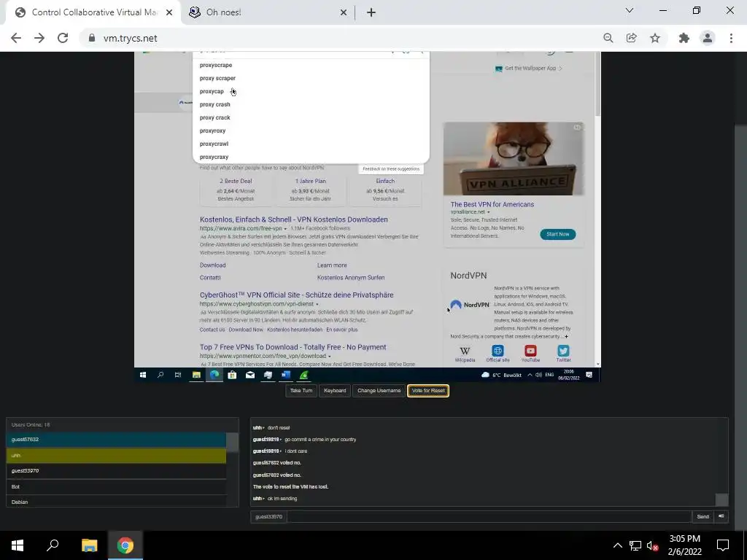Click the Edge icon in the VM taskbar

point(214,375)
